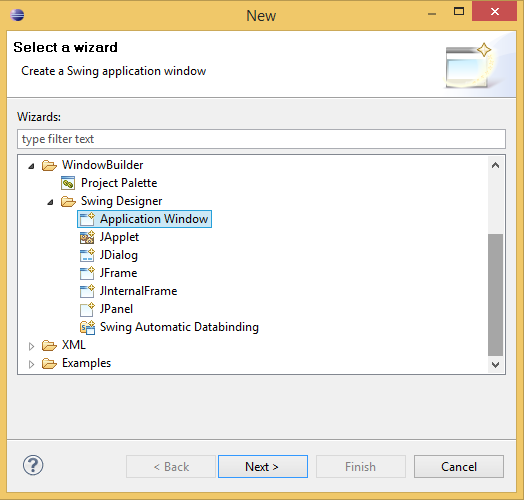Select the WindowBuilder tree label
This screenshot has height=500, width=524.
(x=103, y=165)
